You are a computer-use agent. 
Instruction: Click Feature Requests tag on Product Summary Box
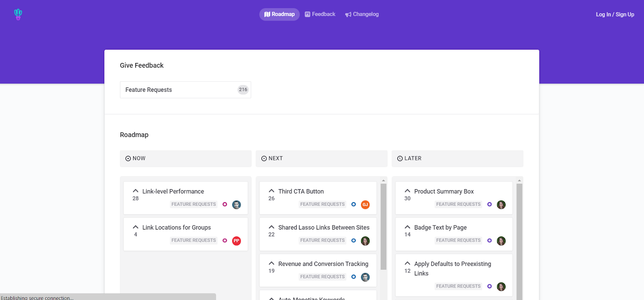458,205
